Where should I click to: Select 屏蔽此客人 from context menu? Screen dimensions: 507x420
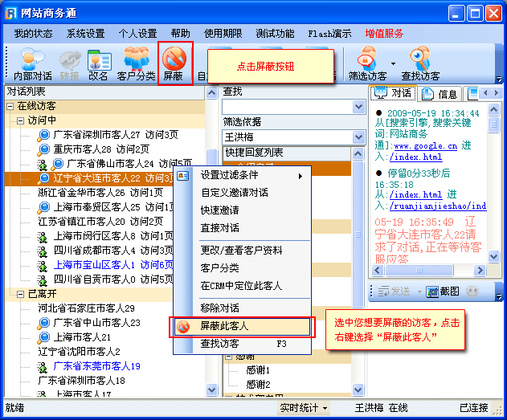[x=223, y=327]
